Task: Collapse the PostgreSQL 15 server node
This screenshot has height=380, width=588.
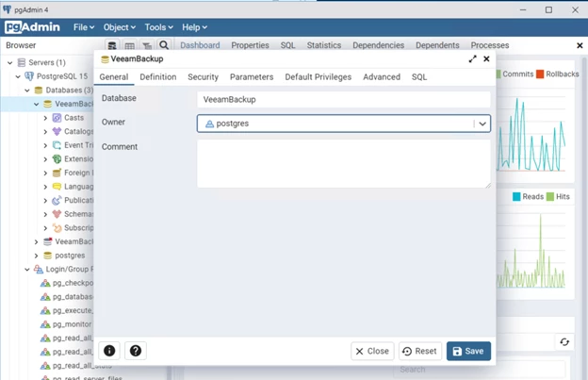Action: [x=18, y=76]
